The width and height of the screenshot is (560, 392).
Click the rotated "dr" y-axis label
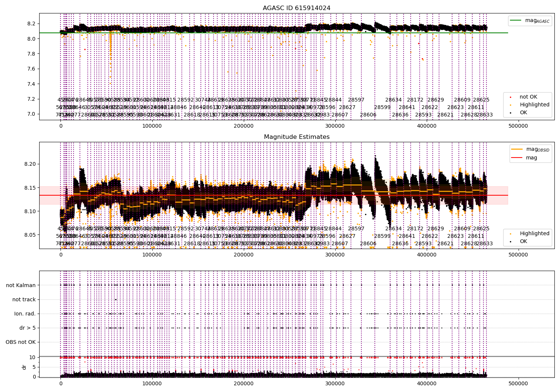tap(24, 367)
